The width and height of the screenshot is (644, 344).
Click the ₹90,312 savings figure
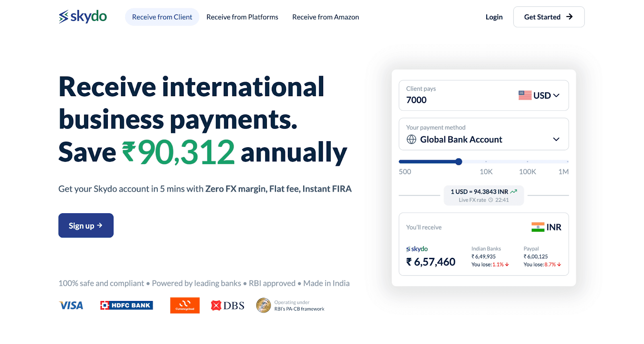[178, 152]
